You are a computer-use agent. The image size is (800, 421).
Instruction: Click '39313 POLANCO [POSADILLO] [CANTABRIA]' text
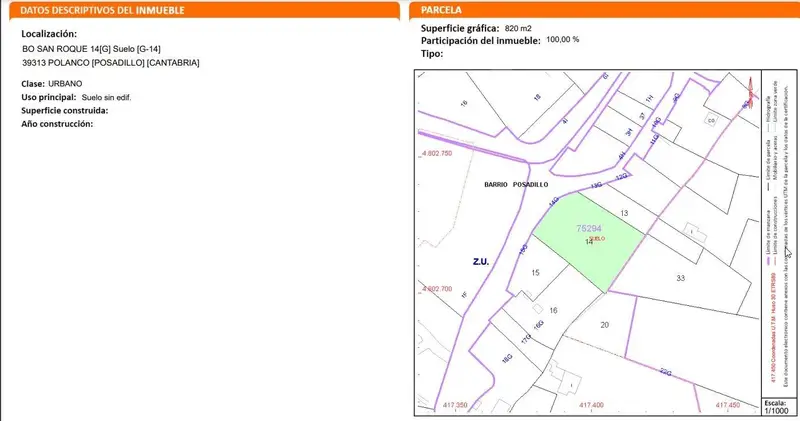click(x=111, y=63)
